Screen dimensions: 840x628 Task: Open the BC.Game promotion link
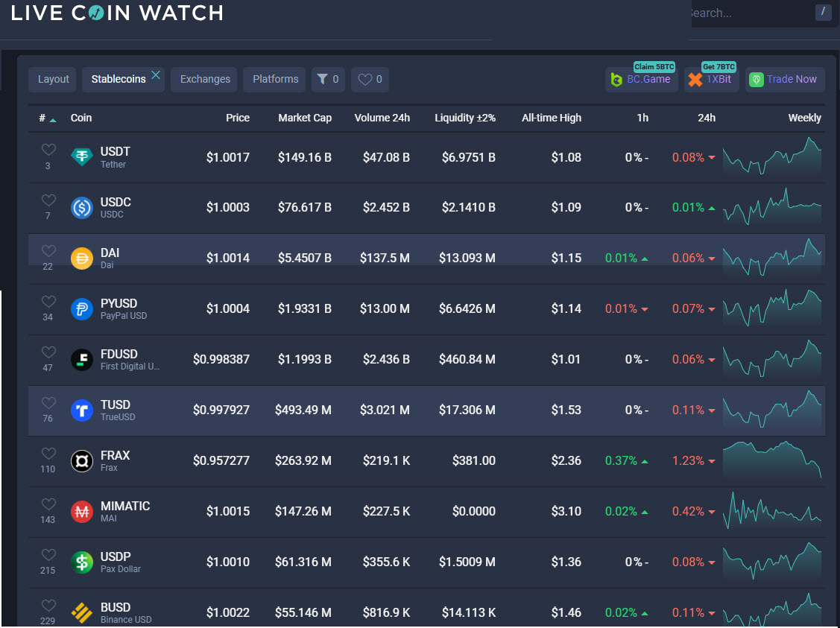click(x=641, y=79)
